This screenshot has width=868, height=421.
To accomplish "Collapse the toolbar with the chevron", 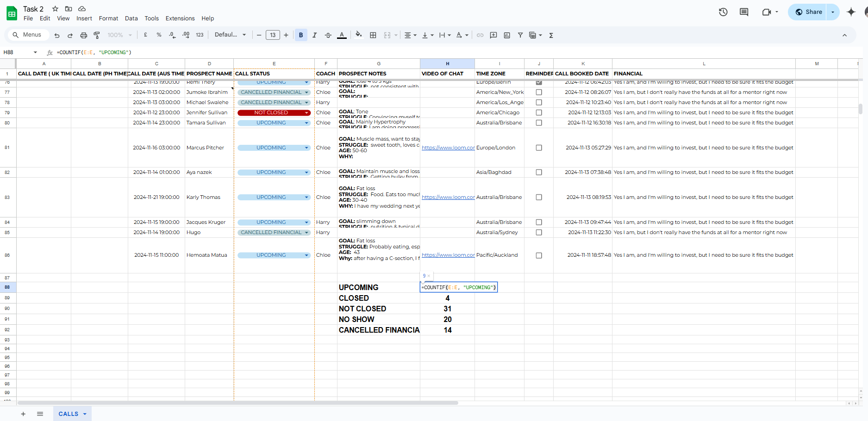I will (844, 35).
